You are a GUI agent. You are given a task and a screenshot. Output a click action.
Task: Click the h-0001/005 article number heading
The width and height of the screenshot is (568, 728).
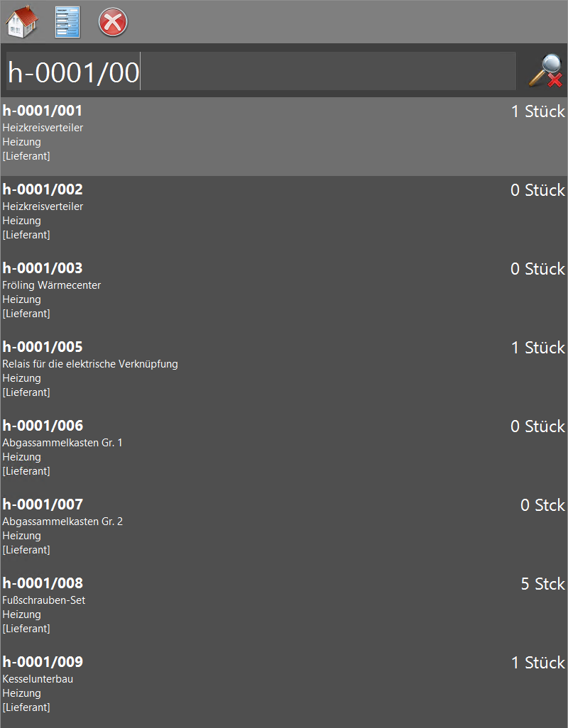point(43,347)
